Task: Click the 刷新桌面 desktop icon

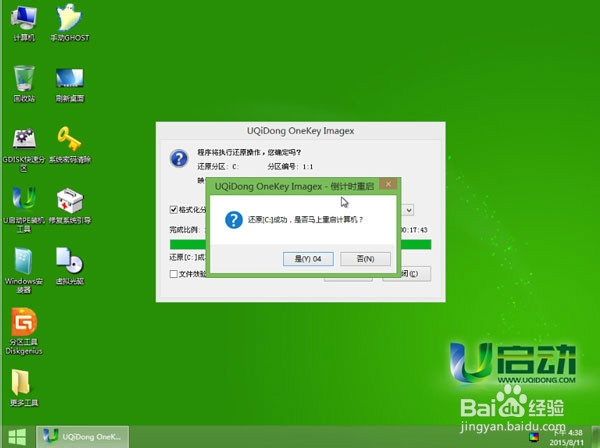Action: [70, 85]
